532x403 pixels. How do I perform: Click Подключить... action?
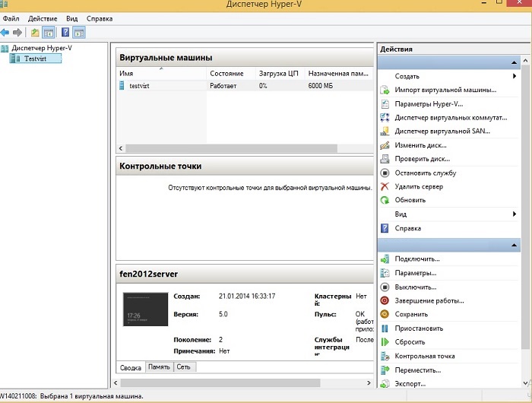tap(417, 259)
